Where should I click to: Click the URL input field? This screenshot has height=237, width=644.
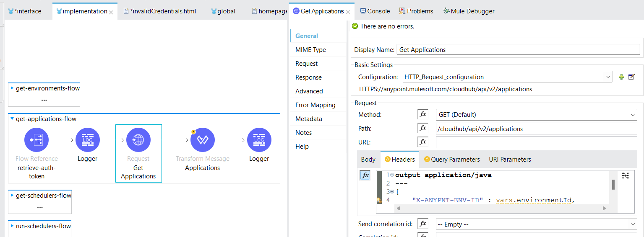[x=537, y=142]
